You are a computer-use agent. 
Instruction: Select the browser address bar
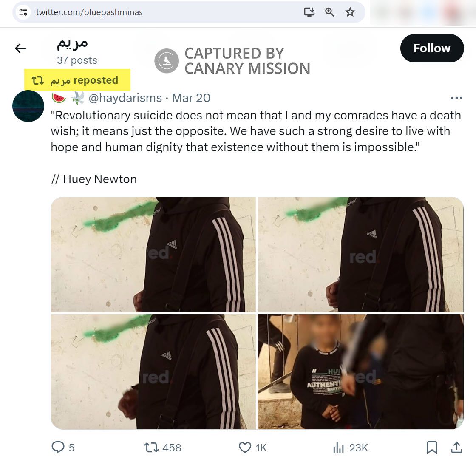pyautogui.click(x=127, y=13)
